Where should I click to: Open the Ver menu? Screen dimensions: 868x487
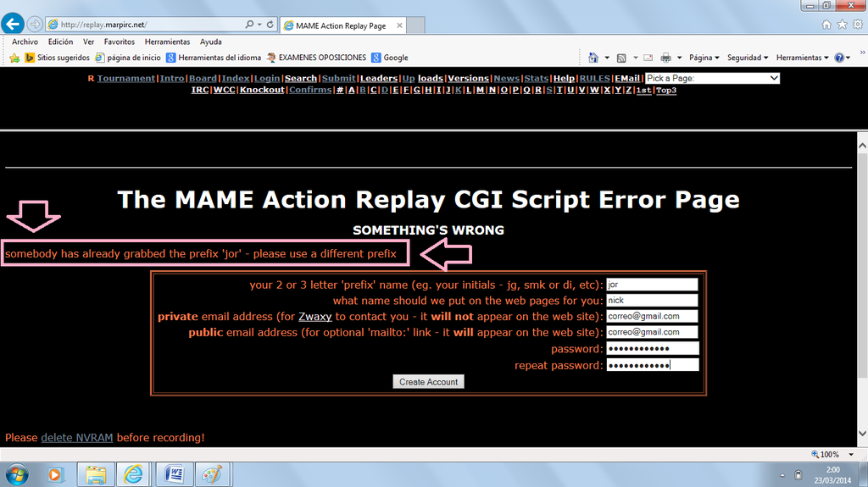88,42
